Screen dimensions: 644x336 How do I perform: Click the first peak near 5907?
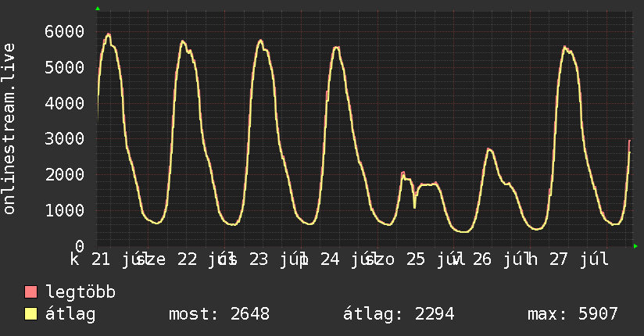[108, 34]
